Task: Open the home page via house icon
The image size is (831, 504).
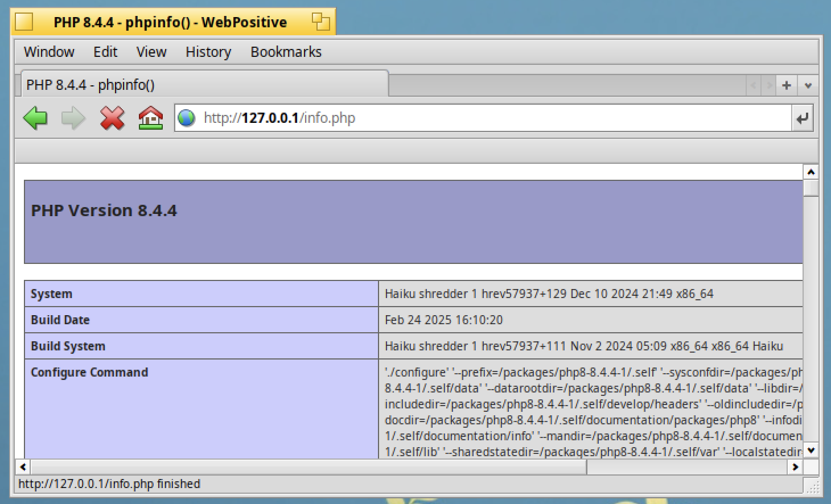Action: click(151, 118)
